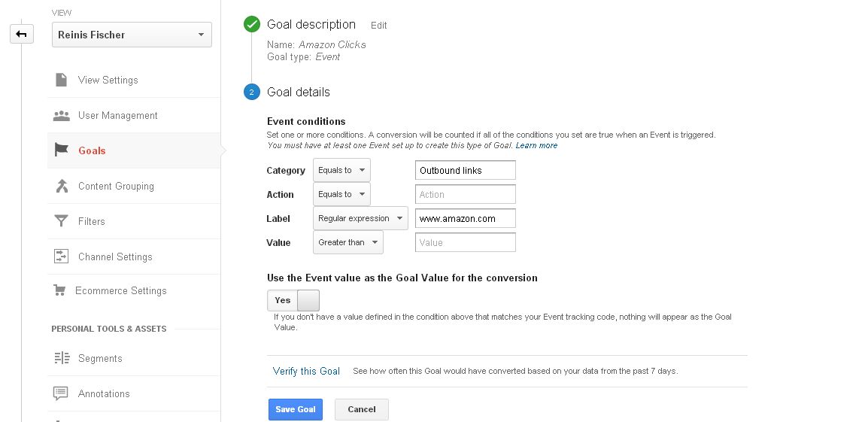Click the Event conditions heading
Screen dimensions: 868x422
click(x=306, y=121)
